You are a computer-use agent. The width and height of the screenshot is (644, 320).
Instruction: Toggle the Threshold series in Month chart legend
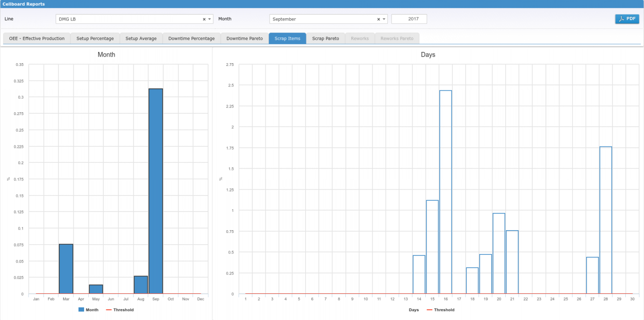point(123,310)
